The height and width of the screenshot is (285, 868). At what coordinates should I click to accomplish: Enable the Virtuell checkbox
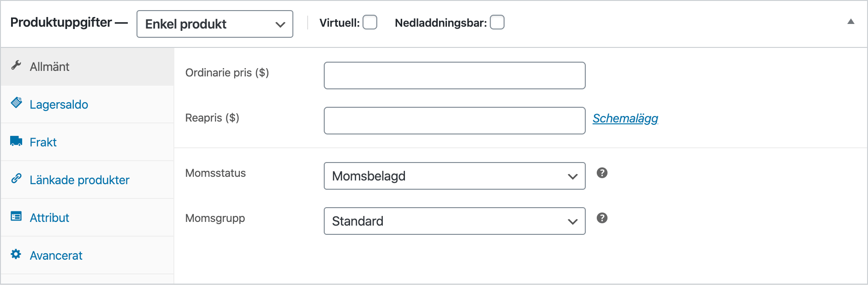point(370,23)
